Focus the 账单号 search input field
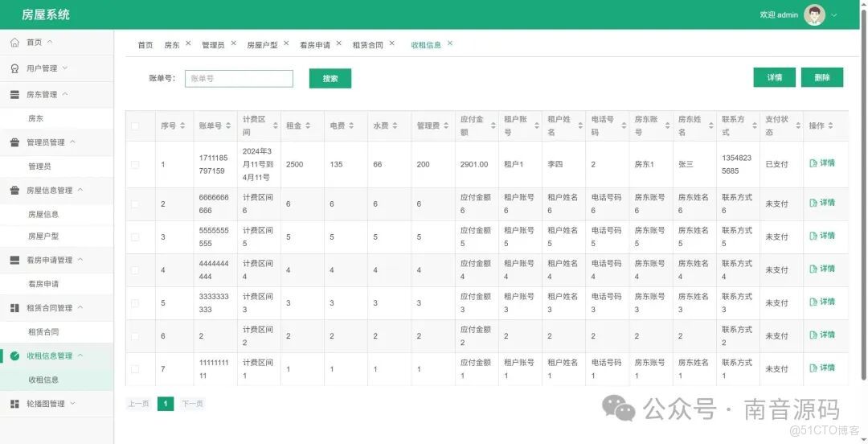Image resolution: width=868 pixels, height=444 pixels. pos(239,79)
